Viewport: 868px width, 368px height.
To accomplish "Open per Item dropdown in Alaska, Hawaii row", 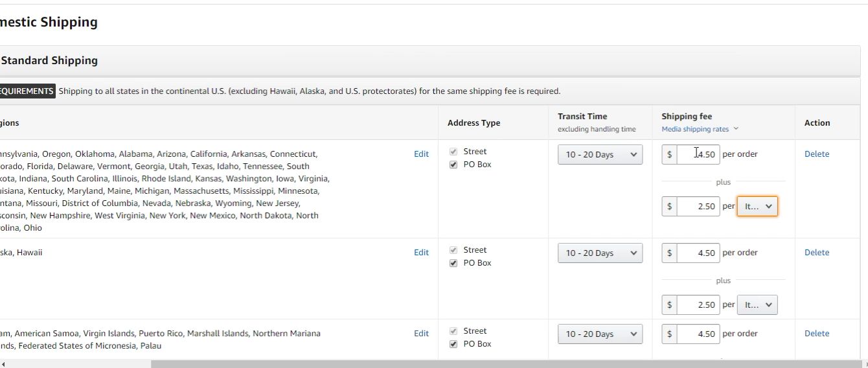I will coord(757,305).
